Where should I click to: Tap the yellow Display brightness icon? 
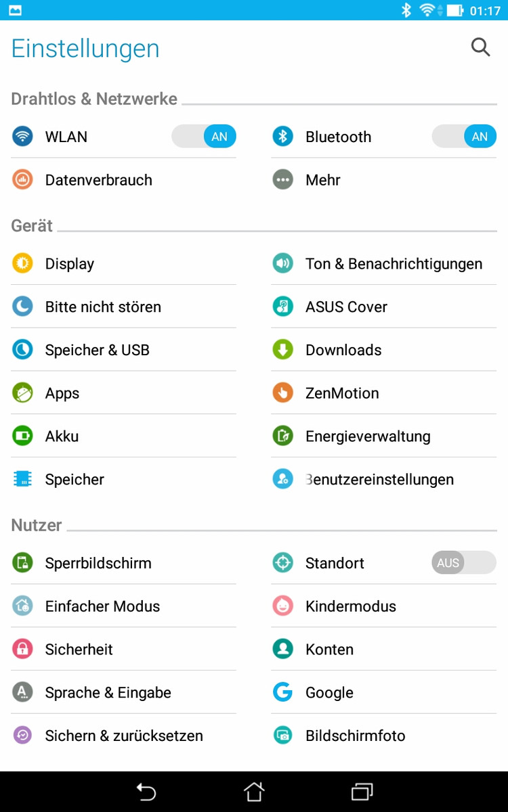click(22, 263)
